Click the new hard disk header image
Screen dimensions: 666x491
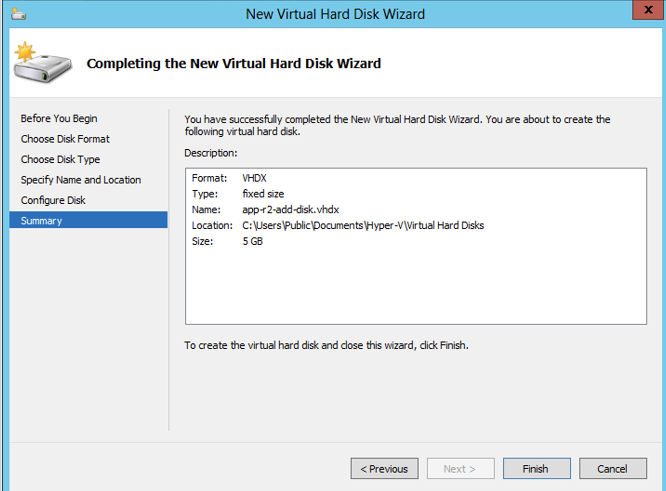[x=42, y=62]
